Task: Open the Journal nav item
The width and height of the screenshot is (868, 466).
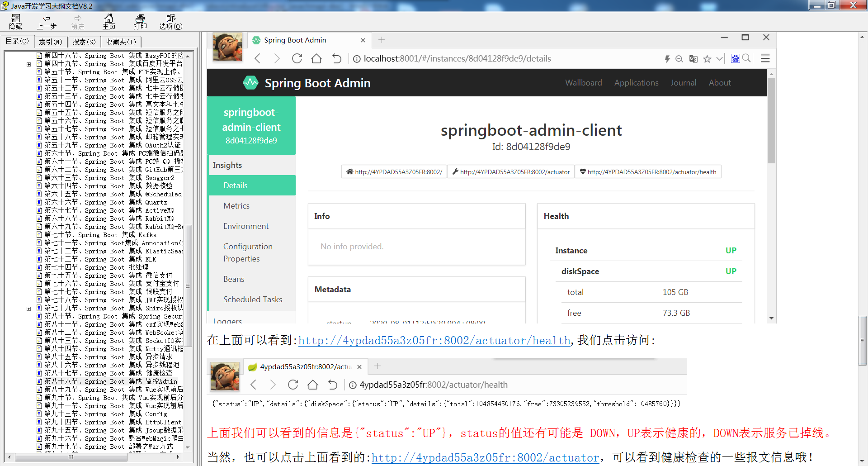Action: click(683, 83)
